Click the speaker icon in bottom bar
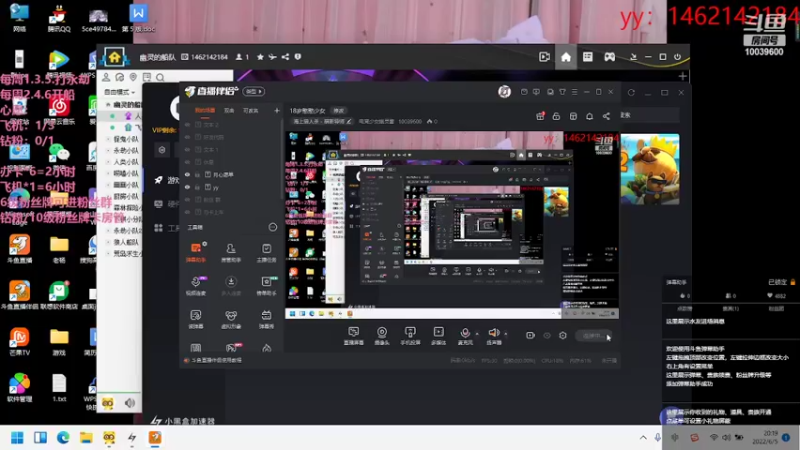This screenshot has height=450, width=800. tap(493, 333)
